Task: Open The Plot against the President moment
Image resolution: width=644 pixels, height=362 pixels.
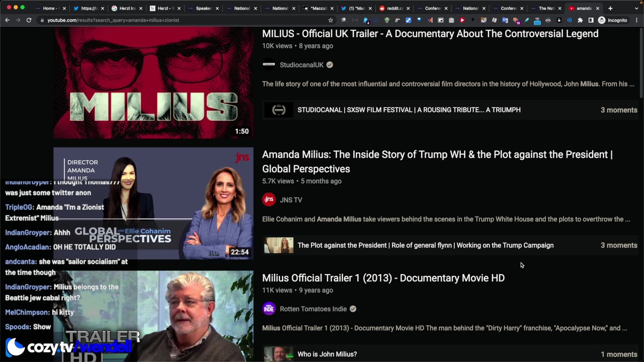Action: (x=425, y=245)
